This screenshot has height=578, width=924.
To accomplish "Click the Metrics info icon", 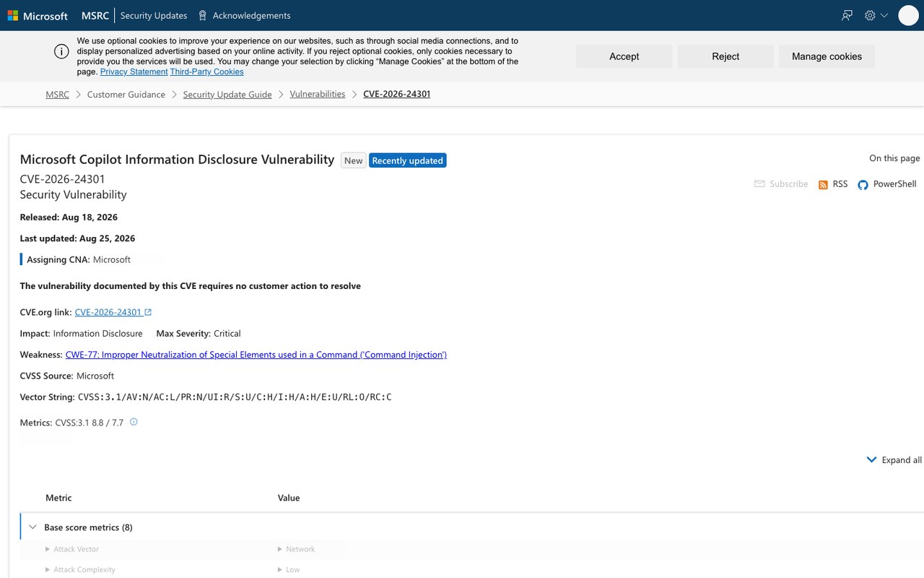I will coord(134,422).
